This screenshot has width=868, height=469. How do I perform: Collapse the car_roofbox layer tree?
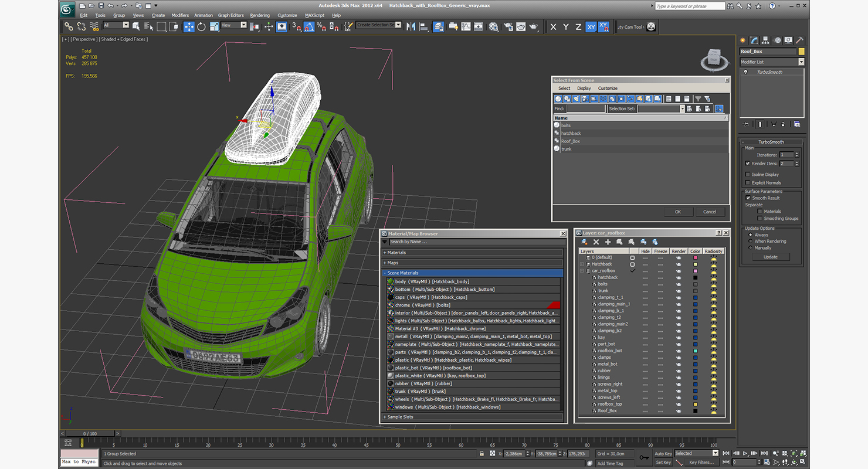tap(583, 271)
